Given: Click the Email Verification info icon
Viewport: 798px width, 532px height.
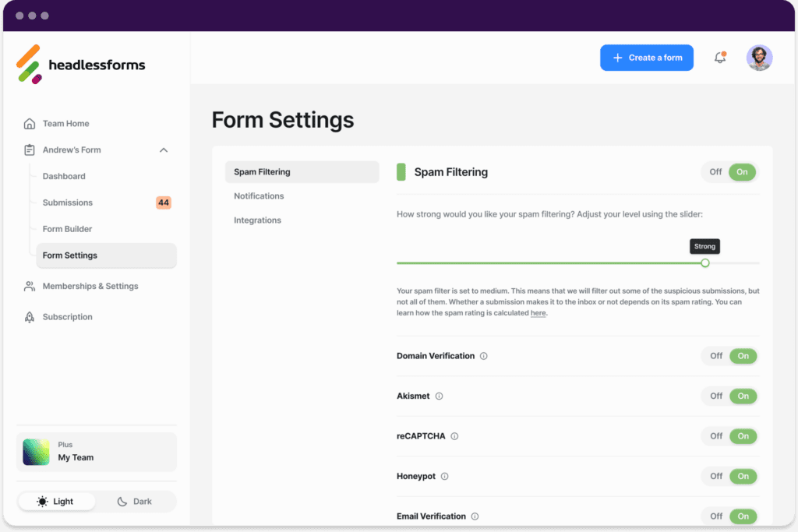Looking at the screenshot, I should click(474, 516).
